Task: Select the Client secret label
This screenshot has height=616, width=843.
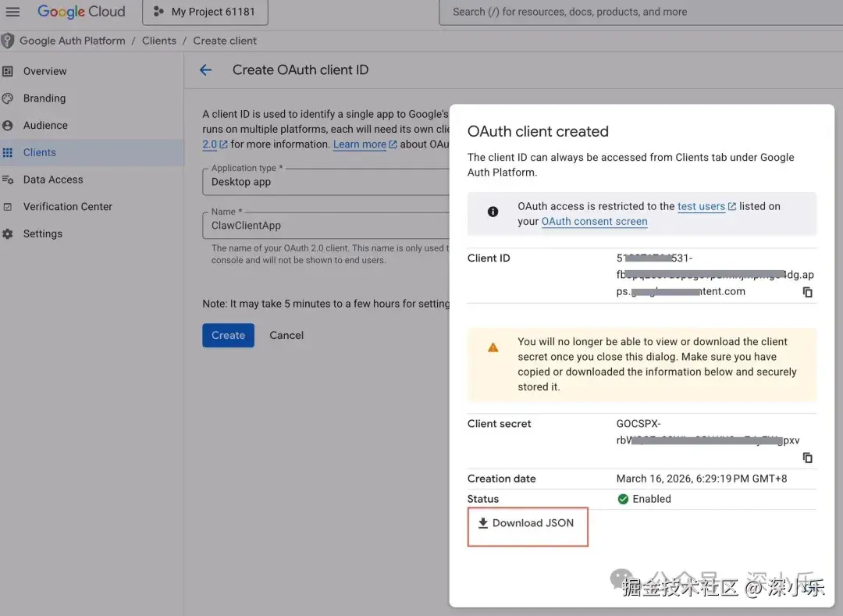Action: click(x=499, y=424)
